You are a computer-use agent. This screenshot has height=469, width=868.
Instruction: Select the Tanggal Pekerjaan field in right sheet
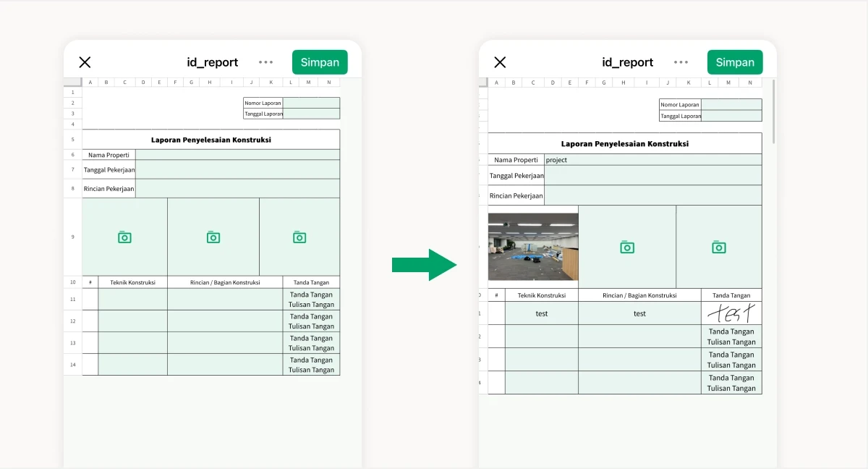(652, 176)
